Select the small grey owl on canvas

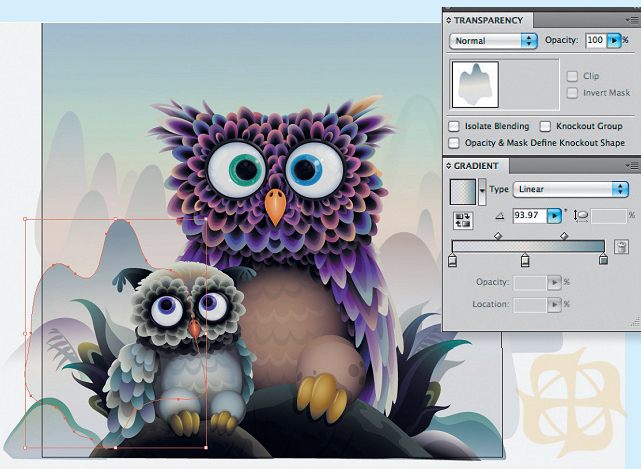pos(182,352)
